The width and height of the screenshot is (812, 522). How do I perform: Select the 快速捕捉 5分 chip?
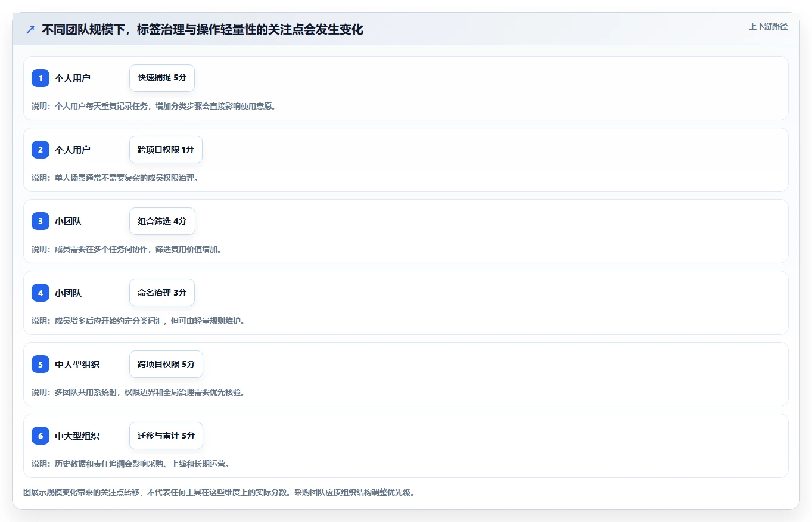pos(162,78)
